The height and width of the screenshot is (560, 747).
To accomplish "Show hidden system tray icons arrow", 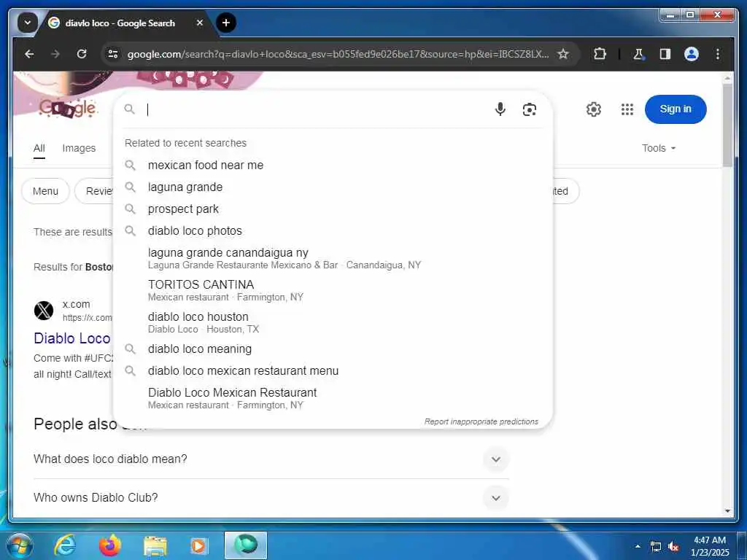I will (638, 546).
